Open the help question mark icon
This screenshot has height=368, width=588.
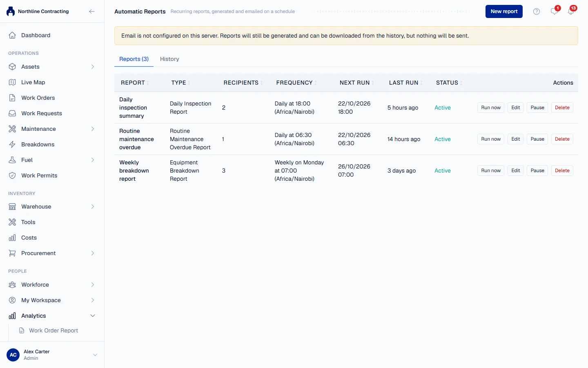pos(537,11)
